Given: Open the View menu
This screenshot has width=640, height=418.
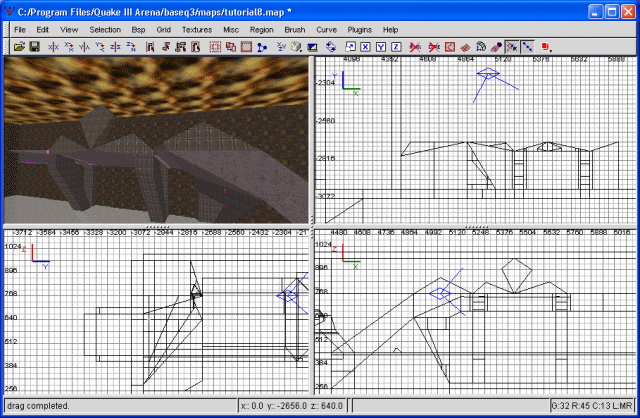Looking at the screenshot, I should point(69,30).
